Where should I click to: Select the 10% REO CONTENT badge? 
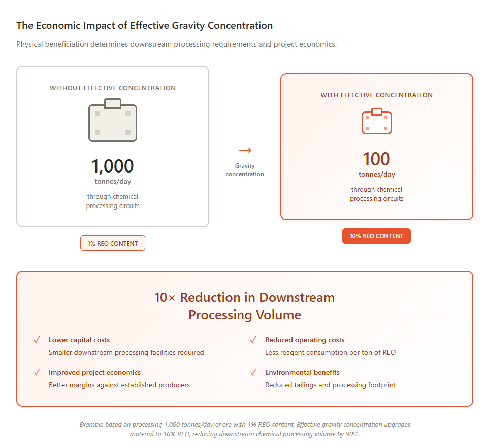coord(376,236)
